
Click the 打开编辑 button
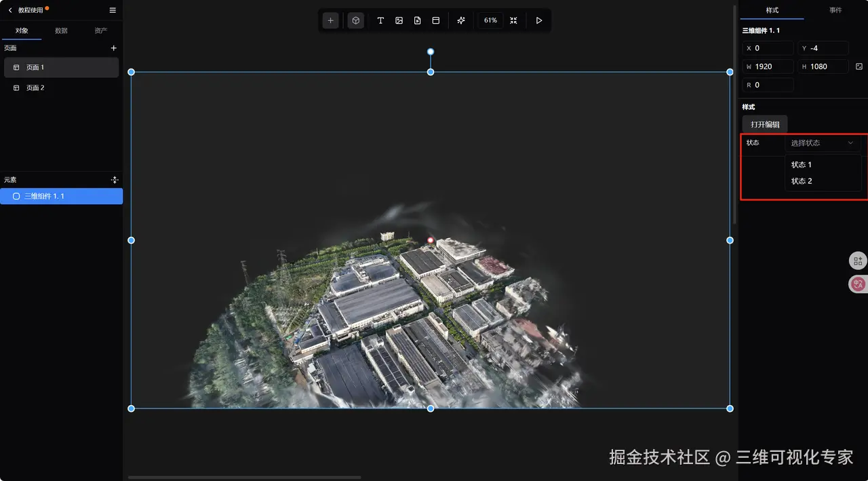pyautogui.click(x=765, y=124)
